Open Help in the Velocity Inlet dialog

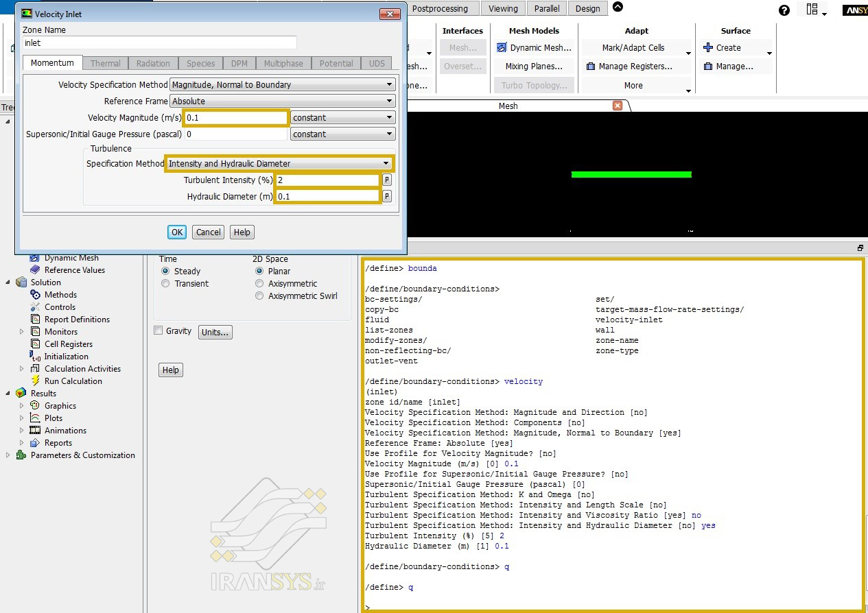point(242,232)
